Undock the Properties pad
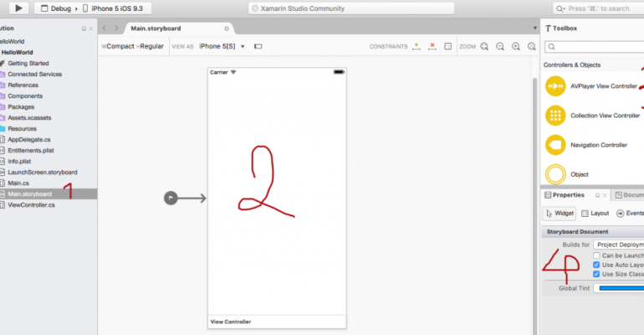 [598, 195]
